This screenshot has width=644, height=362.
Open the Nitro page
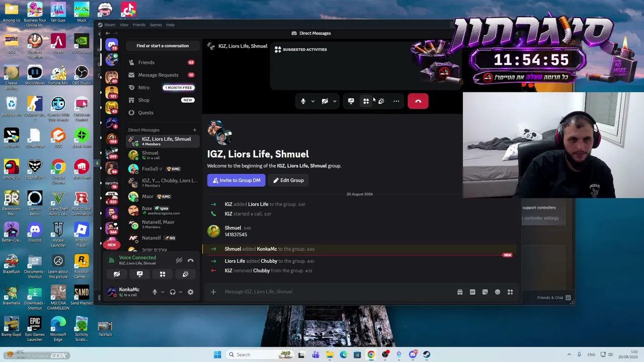[162, 87]
